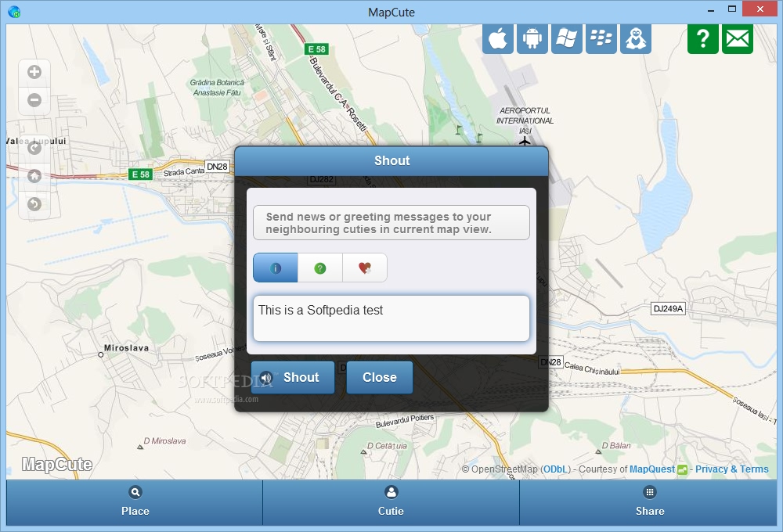Click the D Balan peak label
The height and width of the screenshot is (532, 783).
tap(616, 446)
